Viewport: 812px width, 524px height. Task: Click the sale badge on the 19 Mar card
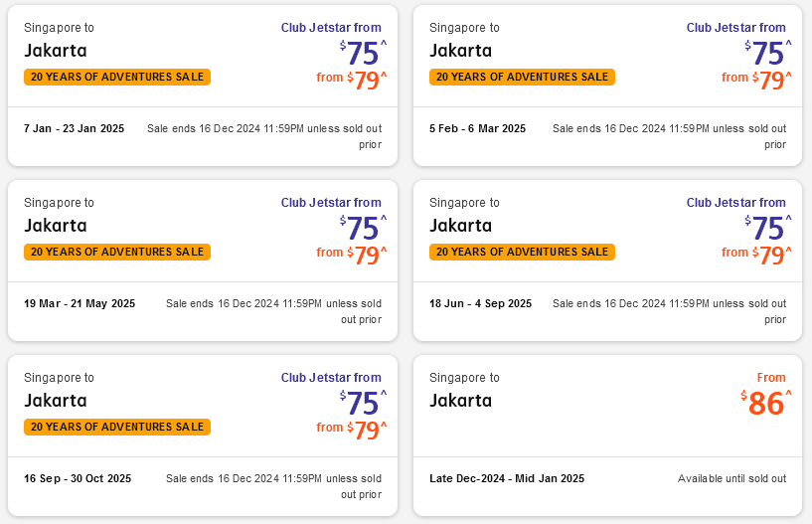(x=117, y=252)
